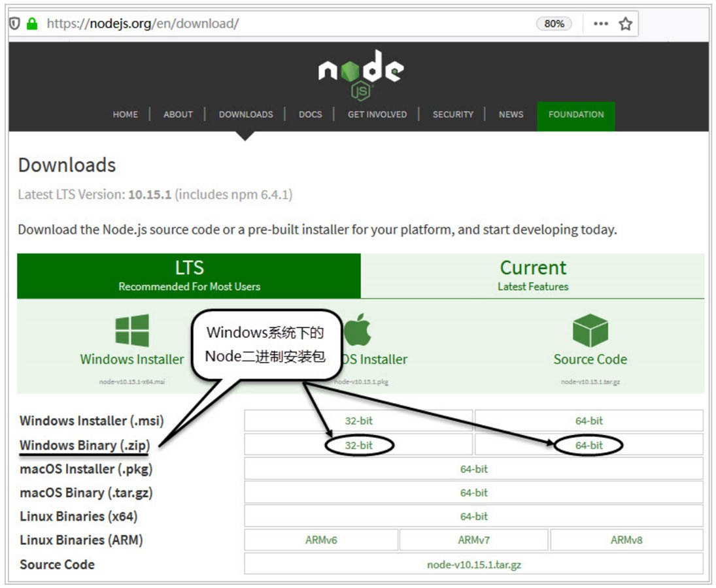Image resolution: width=716 pixels, height=588 pixels.
Task: Download Linux Binaries ARMv8
Action: click(626, 540)
